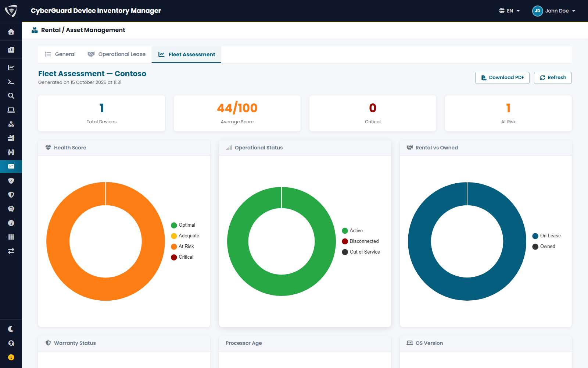Open the network topology sidebar icon
Viewport: 588px width, 368px height.
(11, 124)
